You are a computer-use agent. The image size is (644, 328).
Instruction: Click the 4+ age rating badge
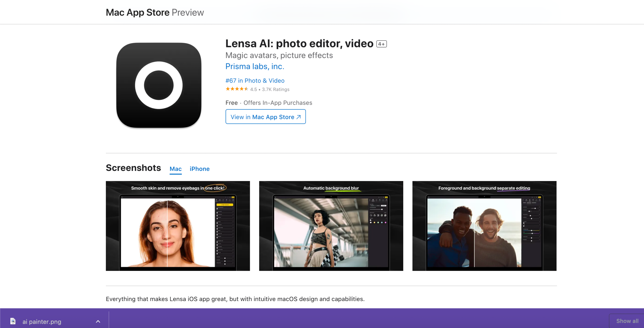click(381, 44)
